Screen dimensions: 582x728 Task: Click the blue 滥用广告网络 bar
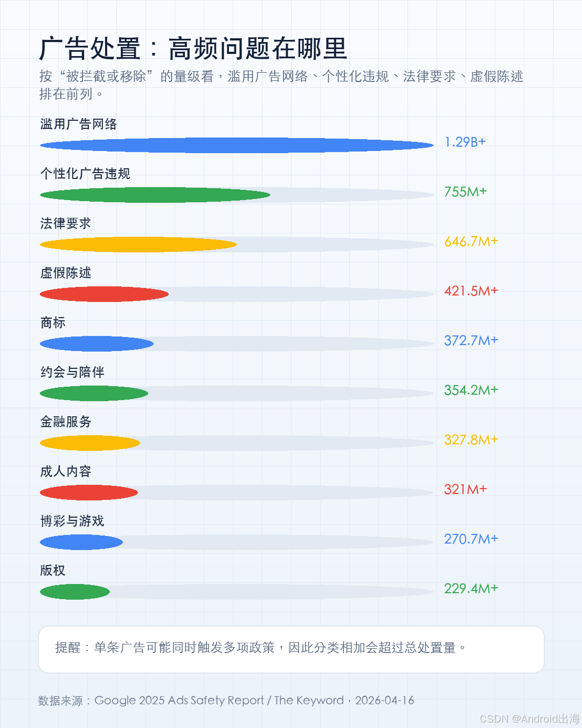[x=237, y=145]
